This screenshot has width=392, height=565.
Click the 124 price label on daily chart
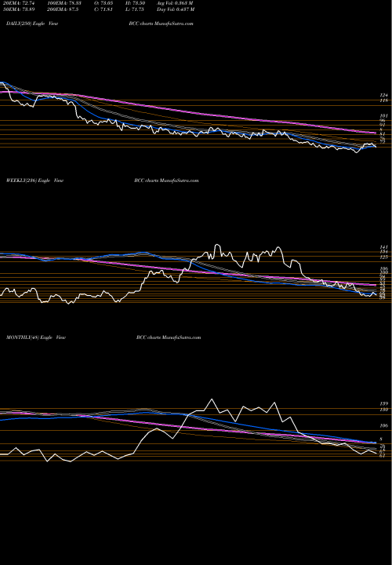tap(383, 95)
